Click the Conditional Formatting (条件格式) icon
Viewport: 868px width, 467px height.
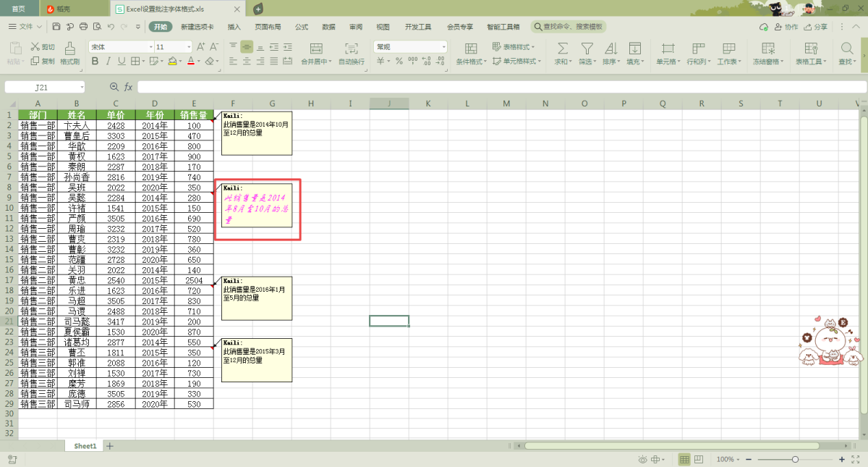471,48
